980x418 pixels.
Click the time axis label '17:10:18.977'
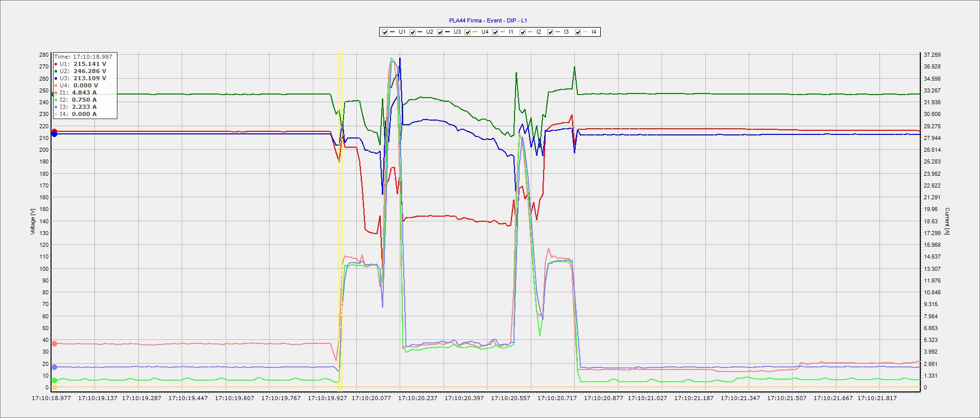52,398
